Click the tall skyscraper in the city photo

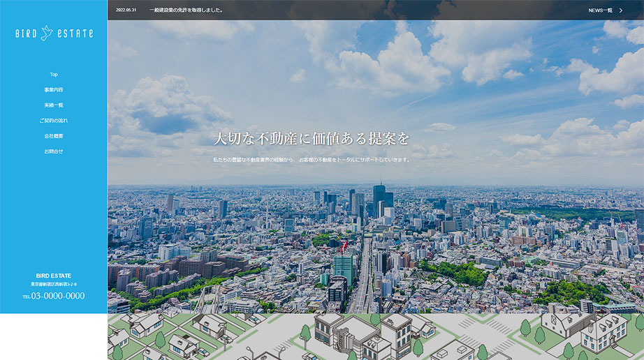379,200
